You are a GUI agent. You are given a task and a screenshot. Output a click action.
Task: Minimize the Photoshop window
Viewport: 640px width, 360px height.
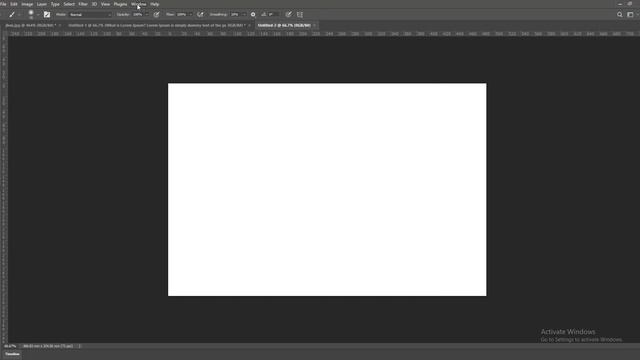coord(620,4)
